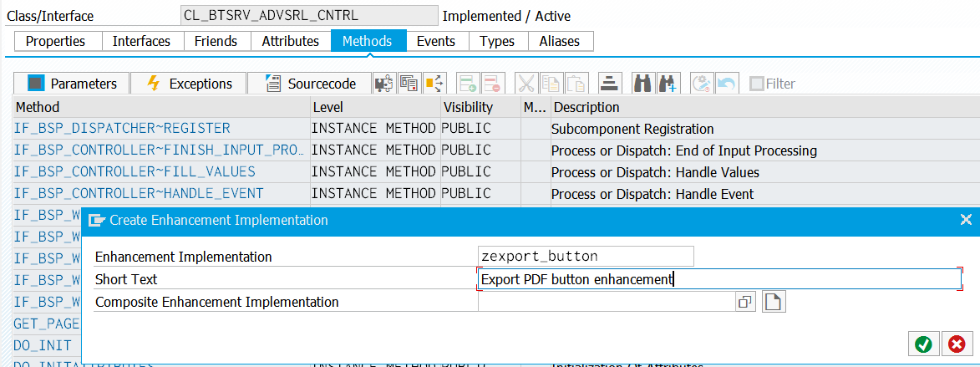Click INSTANCE METHOD cell of FILL_VALUES row
The width and height of the screenshot is (980, 367).
373,172
